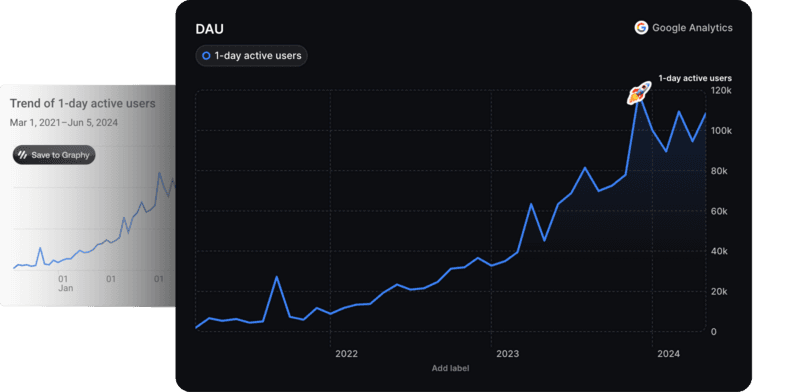
Task: Click the 2024 x-axis label
Action: click(668, 354)
